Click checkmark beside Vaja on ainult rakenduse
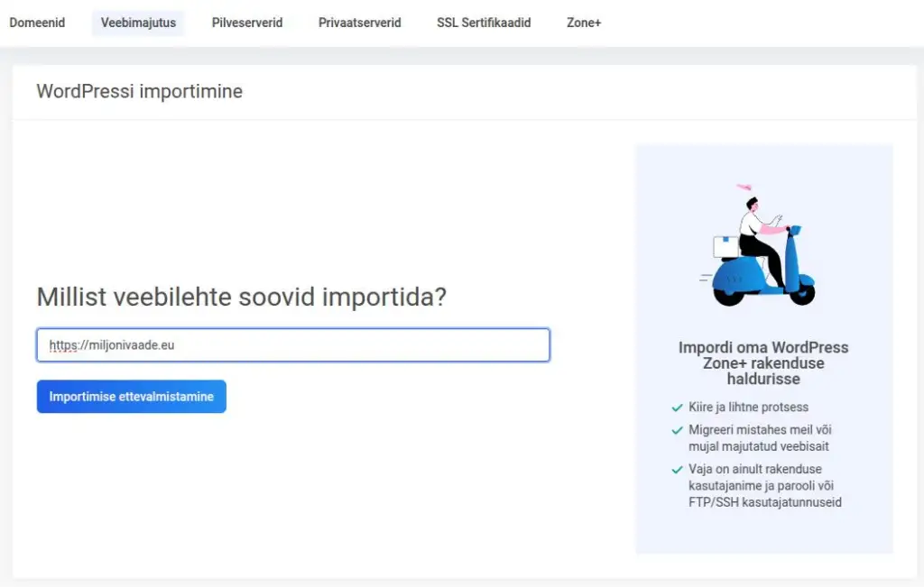Viewport: 924px width, 587px height. pyautogui.click(x=677, y=470)
